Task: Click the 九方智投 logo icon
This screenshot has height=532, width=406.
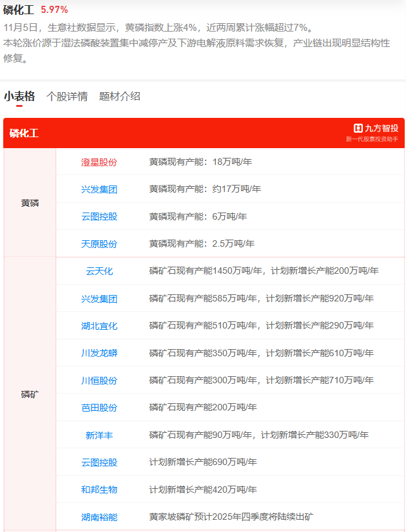Action: coord(358,128)
